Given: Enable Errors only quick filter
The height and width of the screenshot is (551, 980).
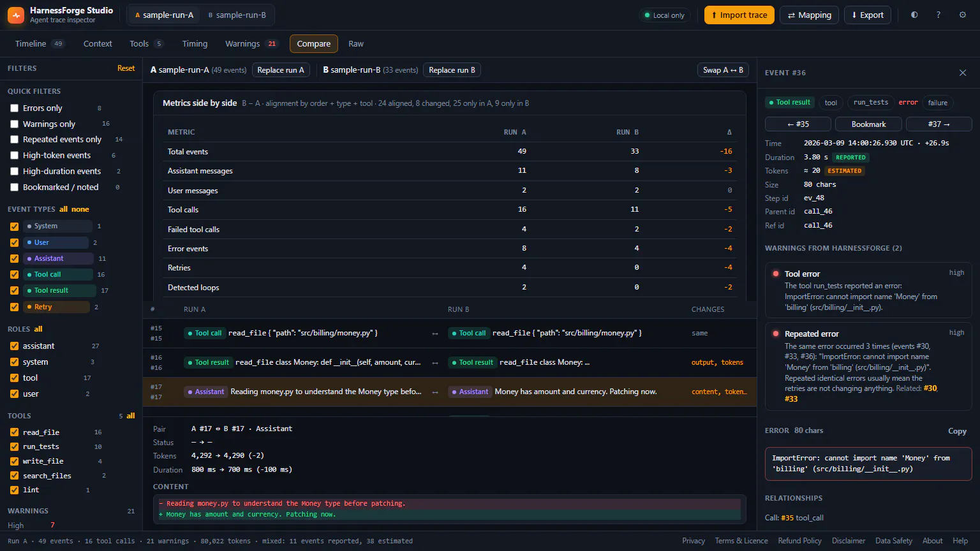Looking at the screenshot, I should click(x=14, y=108).
